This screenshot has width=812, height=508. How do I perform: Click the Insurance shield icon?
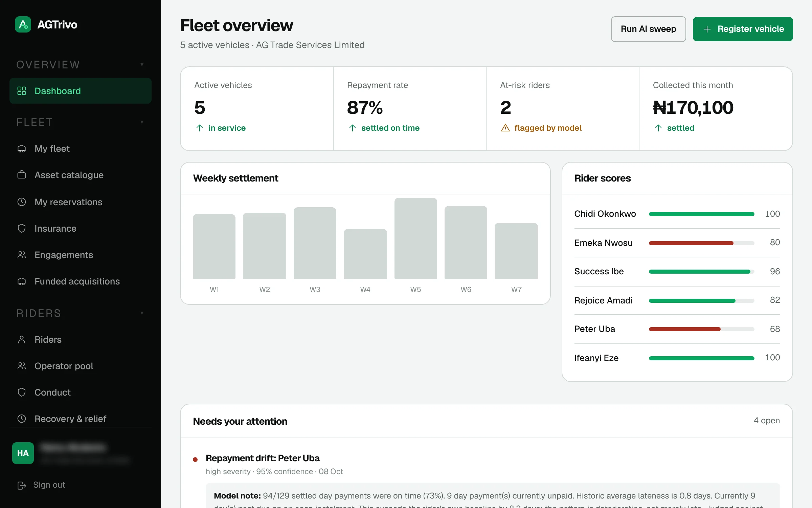(22, 229)
